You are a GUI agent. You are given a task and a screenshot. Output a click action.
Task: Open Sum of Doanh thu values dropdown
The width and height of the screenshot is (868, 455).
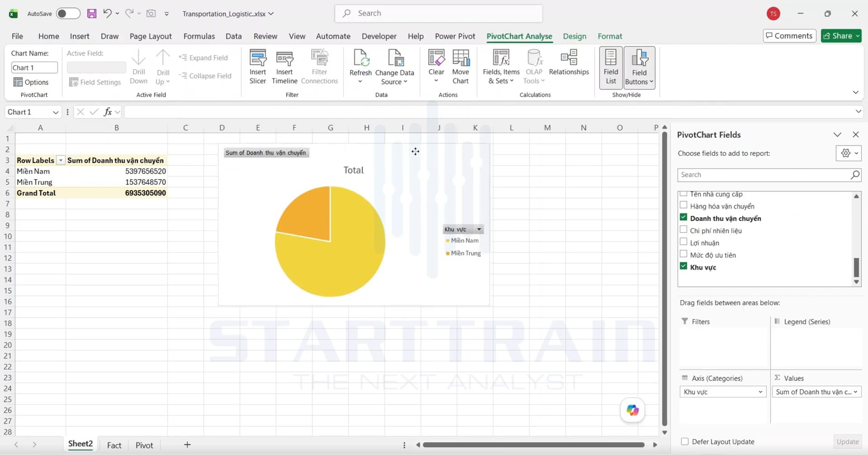[x=855, y=392]
